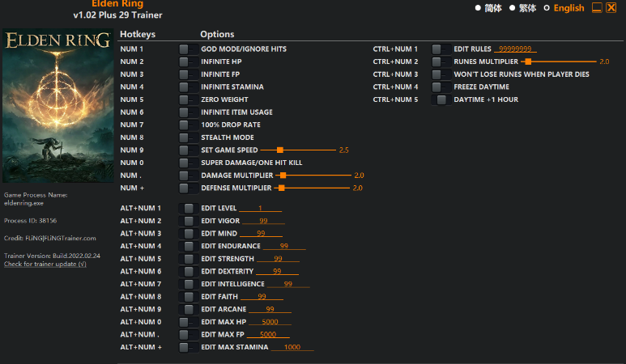This screenshot has height=364, width=626.
Task: Click the Edit Arcane value field
Action: point(270,309)
